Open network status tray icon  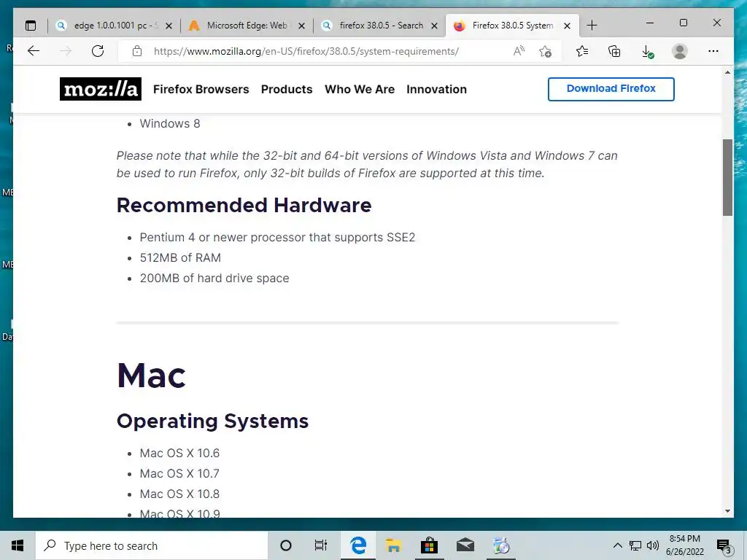[635, 545]
